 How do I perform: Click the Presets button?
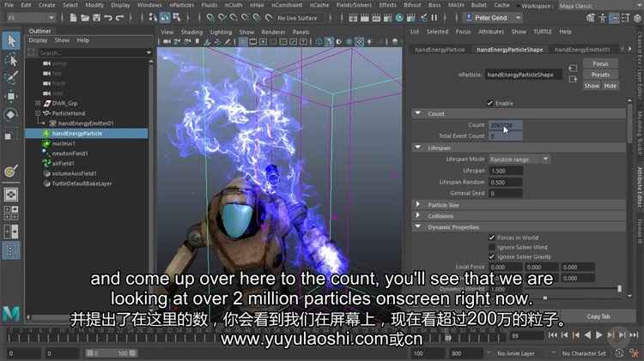coord(600,75)
